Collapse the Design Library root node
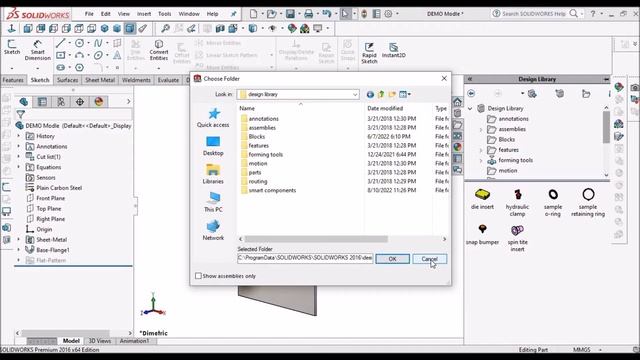This screenshot has width=640, height=360. 470,108
